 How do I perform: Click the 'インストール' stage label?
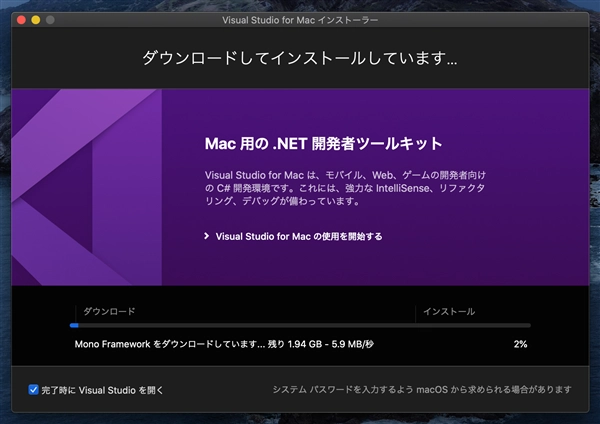449,311
